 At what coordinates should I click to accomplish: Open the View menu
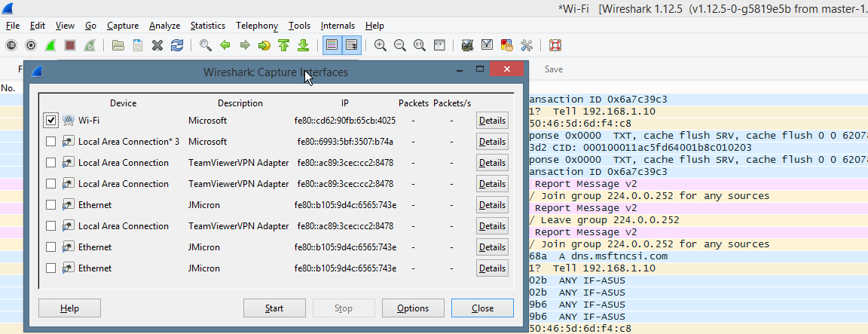pos(66,26)
